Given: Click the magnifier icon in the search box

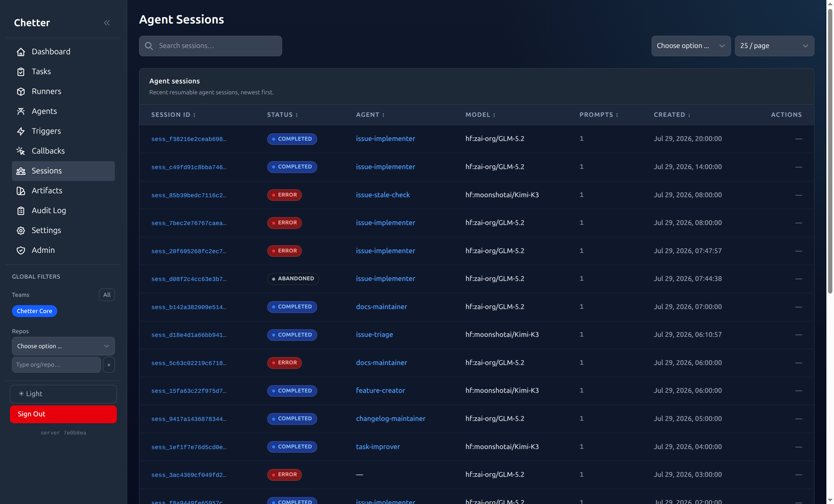Looking at the screenshot, I should [149, 46].
